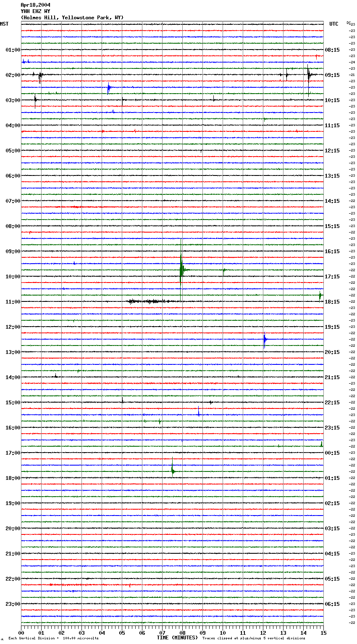This screenshot has height=644, width=357.
Task: Click the 11:15 UTC time label
Action: tap(332, 126)
